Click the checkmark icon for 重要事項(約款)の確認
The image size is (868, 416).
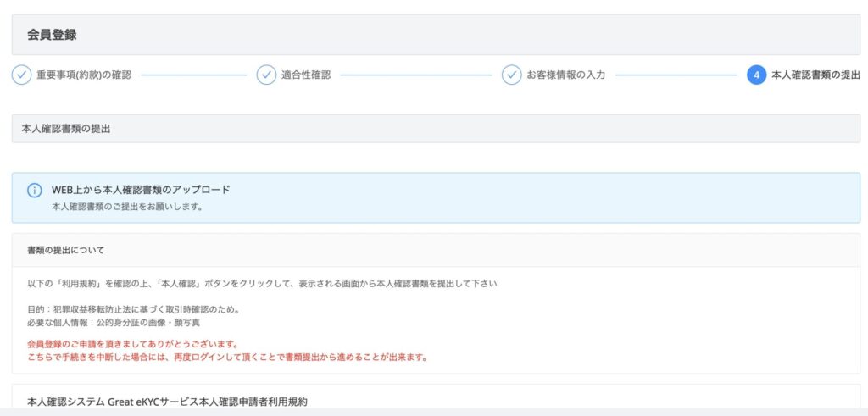(x=21, y=75)
